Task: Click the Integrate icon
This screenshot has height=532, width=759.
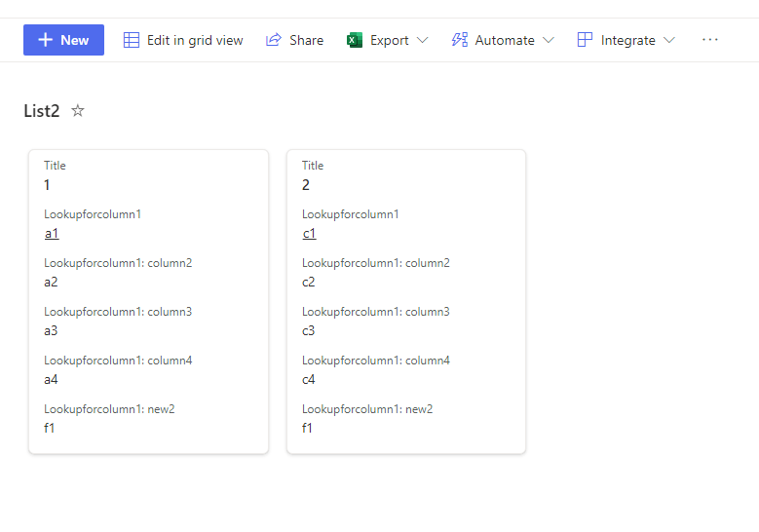Action: 585,40
